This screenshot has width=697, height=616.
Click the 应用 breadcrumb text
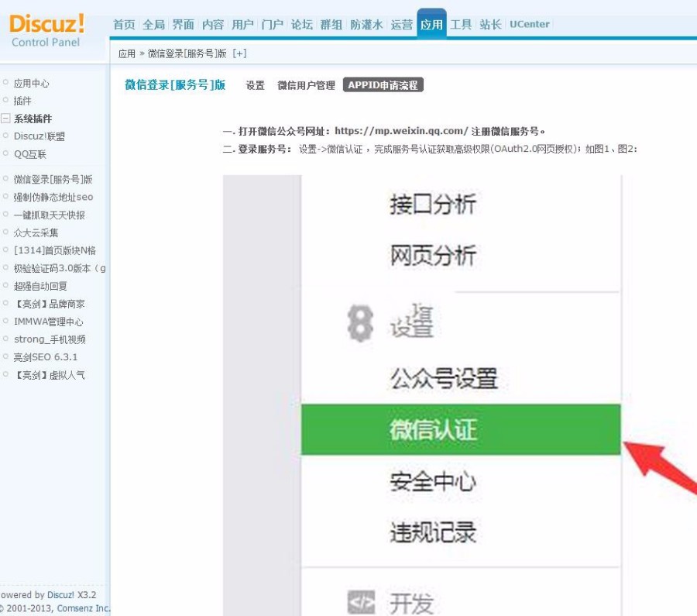(127, 53)
